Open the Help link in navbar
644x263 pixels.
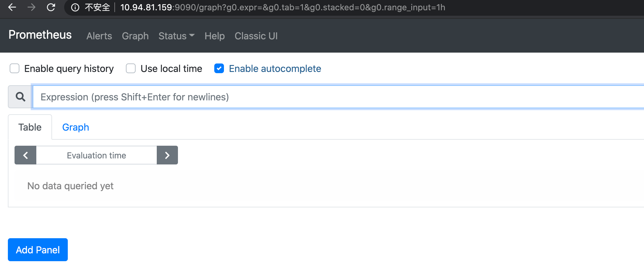[215, 36]
